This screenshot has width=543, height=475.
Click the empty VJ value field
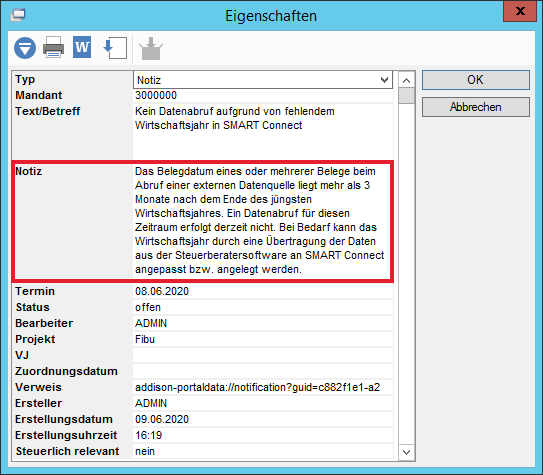[x=263, y=355]
